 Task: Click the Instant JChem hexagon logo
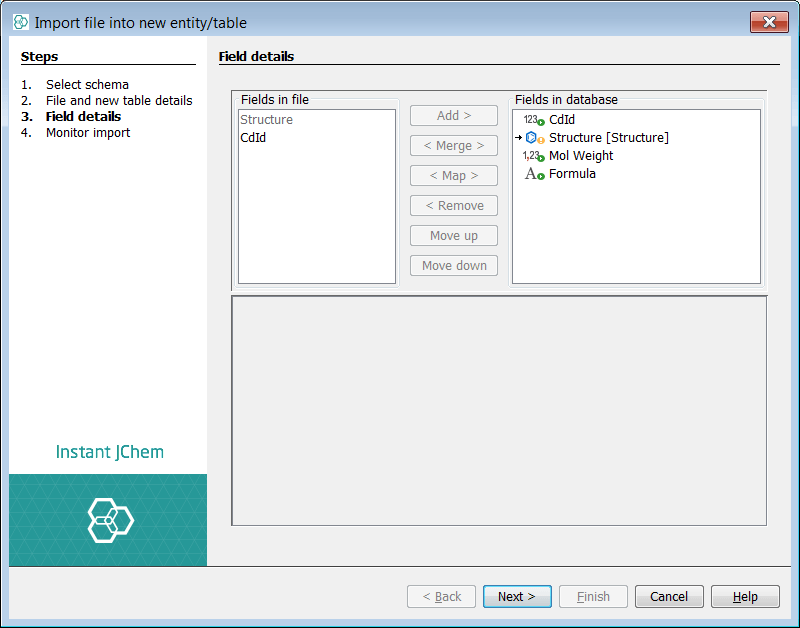coord(109,520)
